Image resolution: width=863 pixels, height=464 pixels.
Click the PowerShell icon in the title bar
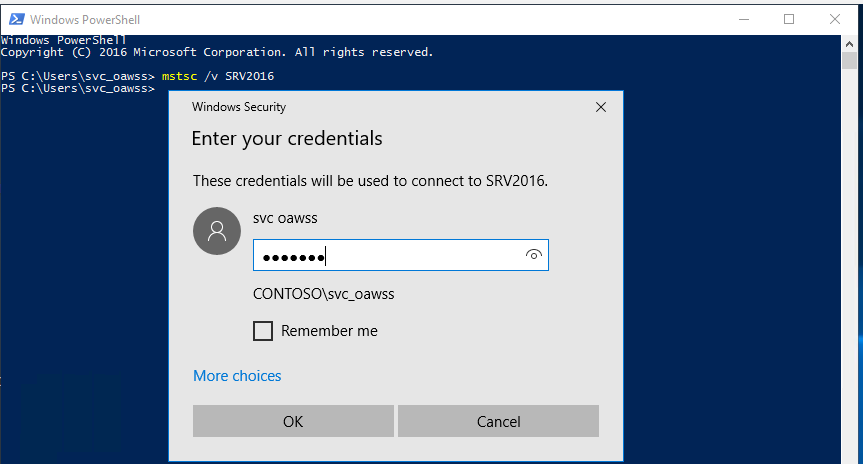[14, 19]
